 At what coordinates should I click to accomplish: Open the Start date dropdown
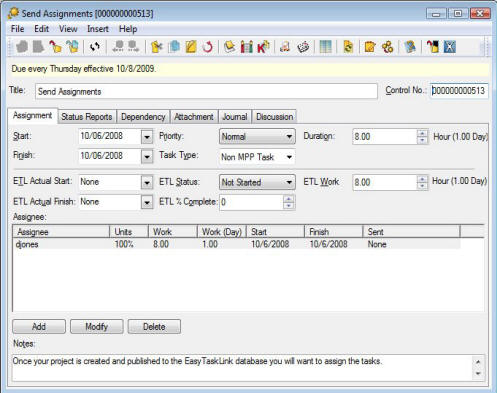(147, 137)
